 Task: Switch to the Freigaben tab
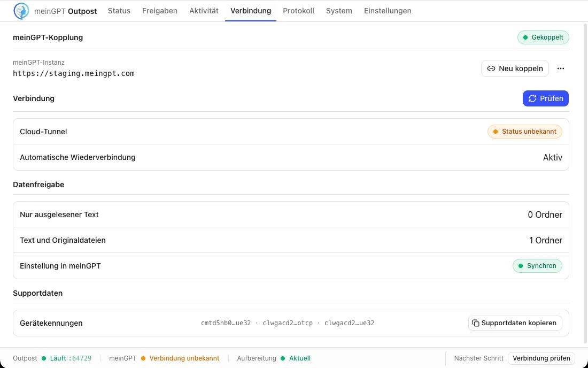(160, 11)
